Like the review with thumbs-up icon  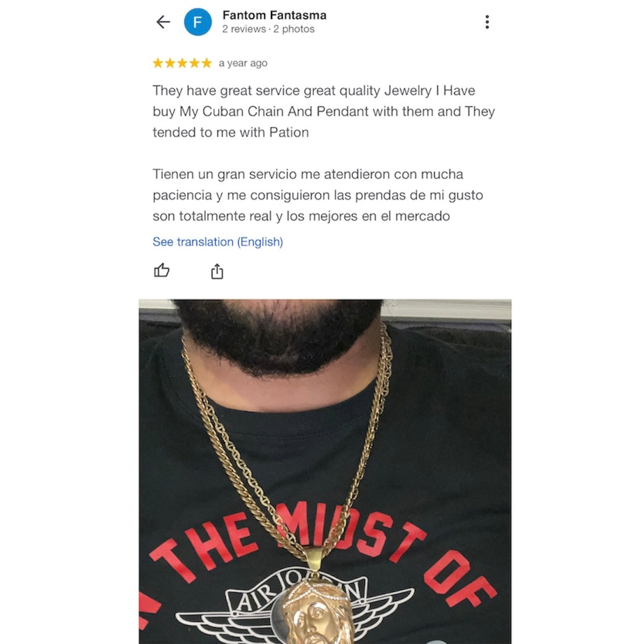[x=161, y=271]
